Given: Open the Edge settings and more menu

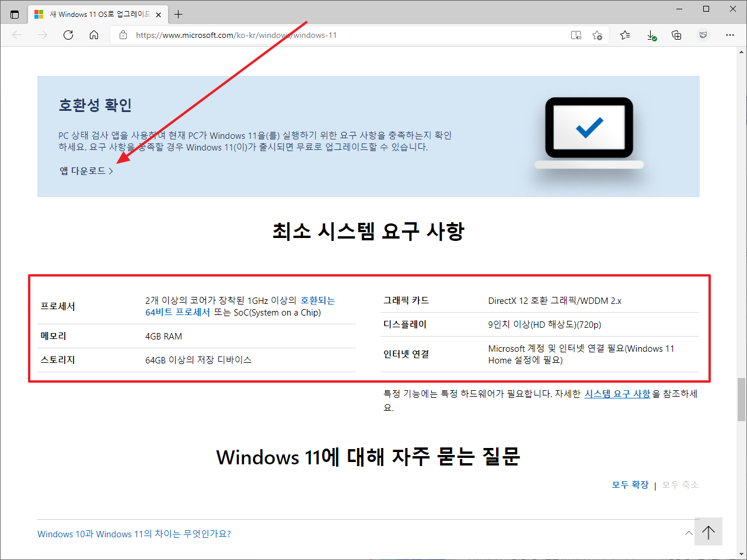Looking at the screenshot, I should (729, 35).
